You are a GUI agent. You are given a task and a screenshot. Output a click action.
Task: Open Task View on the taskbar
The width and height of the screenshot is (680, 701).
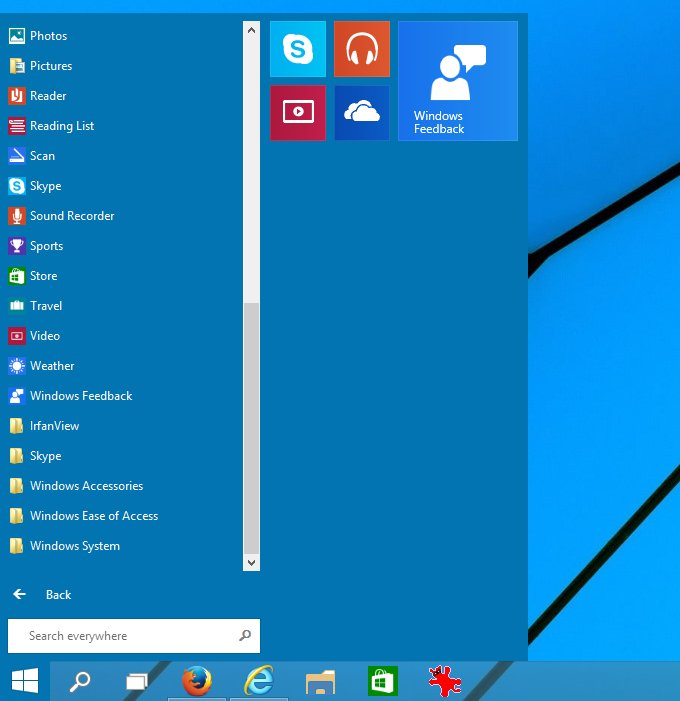pos(137,681)
